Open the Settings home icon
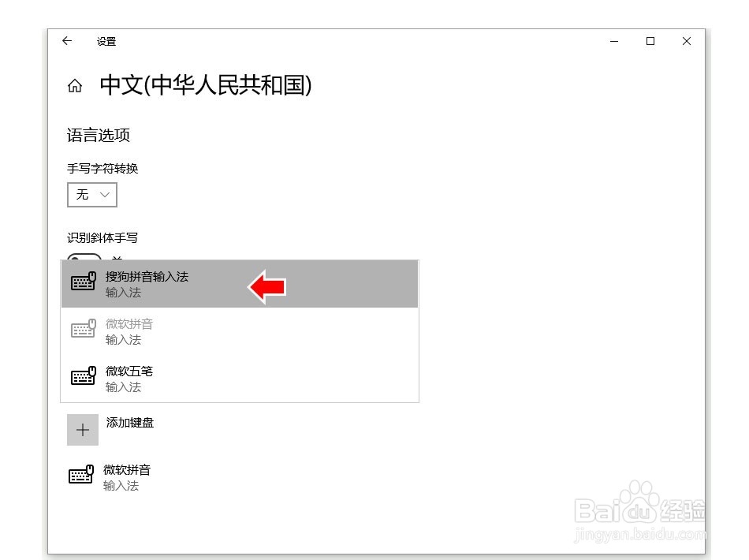 [75, 86]
